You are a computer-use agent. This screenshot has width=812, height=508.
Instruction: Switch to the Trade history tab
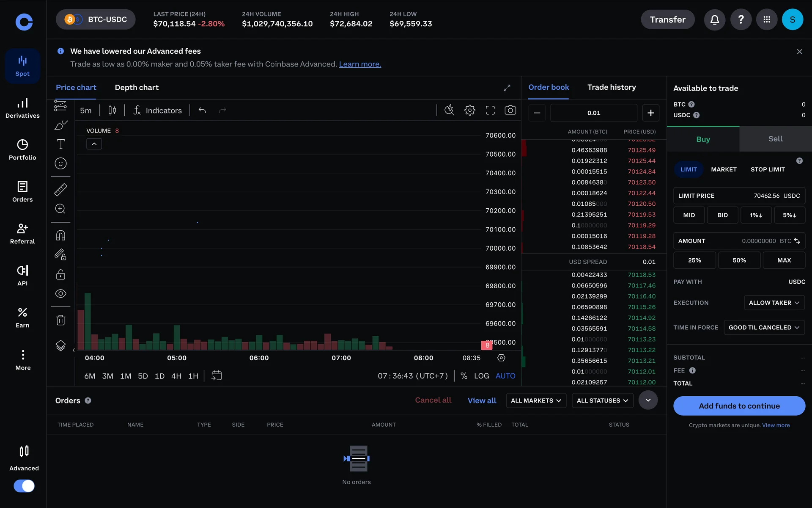click(611, 87)
